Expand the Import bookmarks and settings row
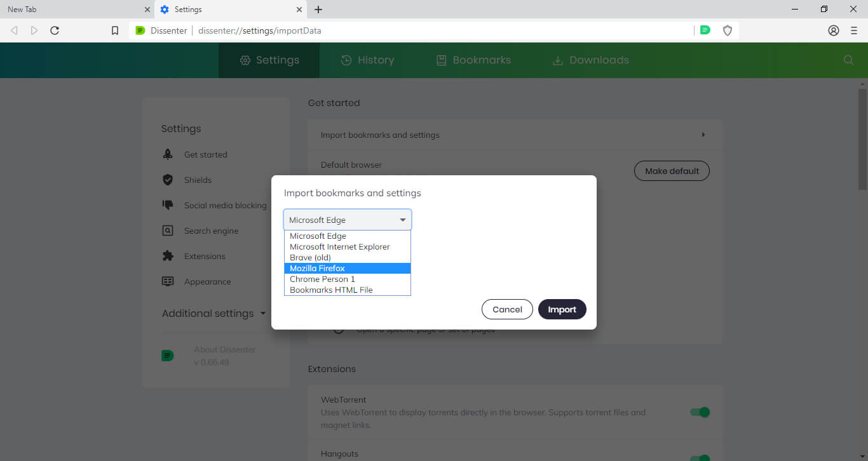Viewport: 868px width, 461px height. click(515, 135)
